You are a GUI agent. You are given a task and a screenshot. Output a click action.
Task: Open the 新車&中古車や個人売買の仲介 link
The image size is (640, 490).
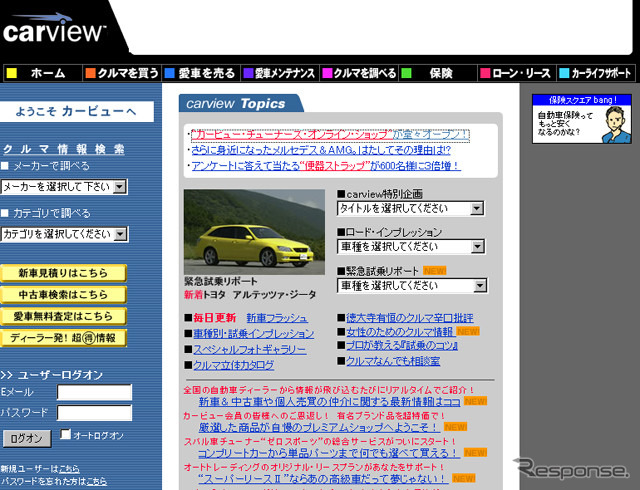pyautogui.click(x=330, y=402)
